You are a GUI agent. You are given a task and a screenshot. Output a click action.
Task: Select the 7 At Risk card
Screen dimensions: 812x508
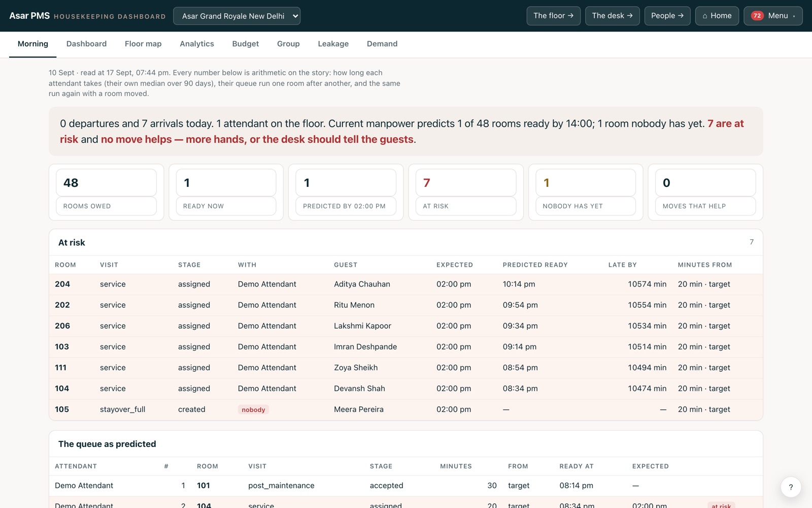pyautogui.click(x=466, y=192)
